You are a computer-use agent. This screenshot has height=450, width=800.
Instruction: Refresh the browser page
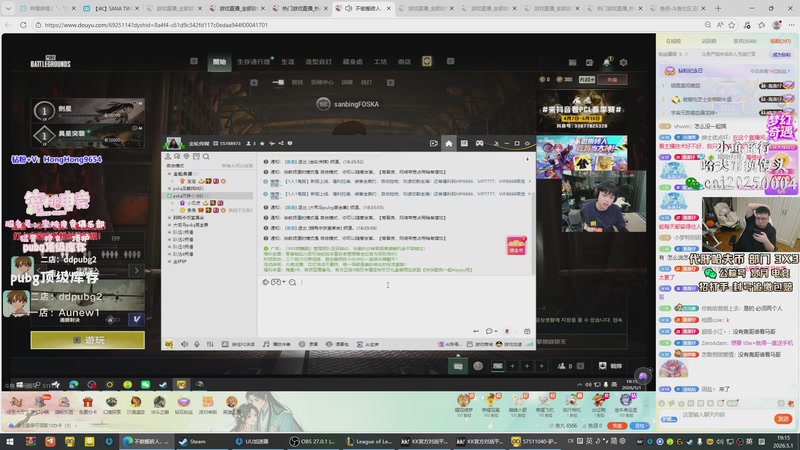(23, 24)
